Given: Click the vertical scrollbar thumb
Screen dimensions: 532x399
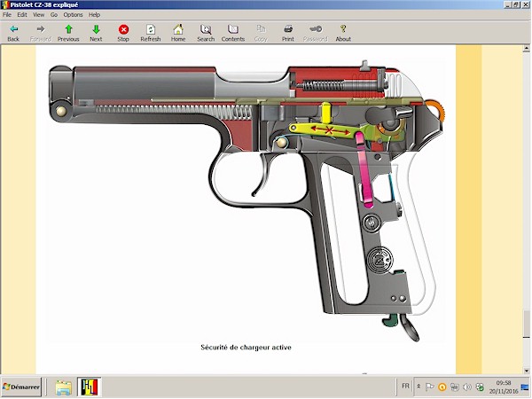Looking at the screenshot, I should pyautogui.click(x=526, y=324).
